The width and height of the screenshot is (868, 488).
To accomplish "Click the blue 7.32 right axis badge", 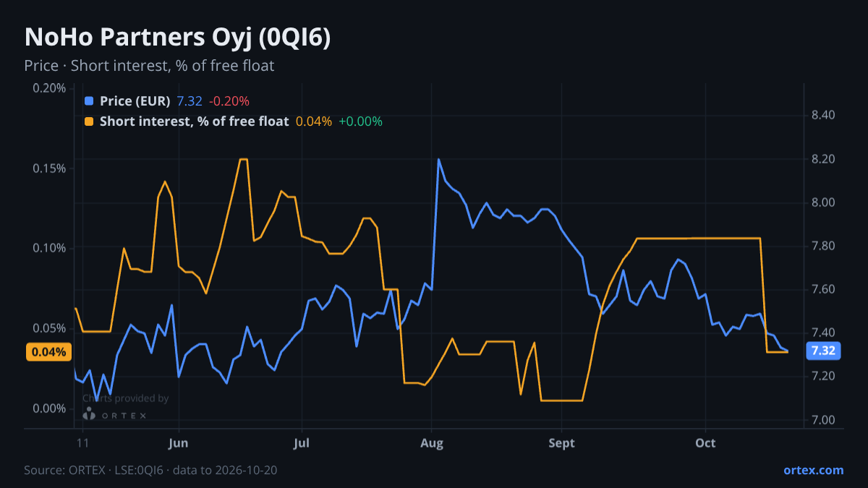I will click(x=824, y=351).
